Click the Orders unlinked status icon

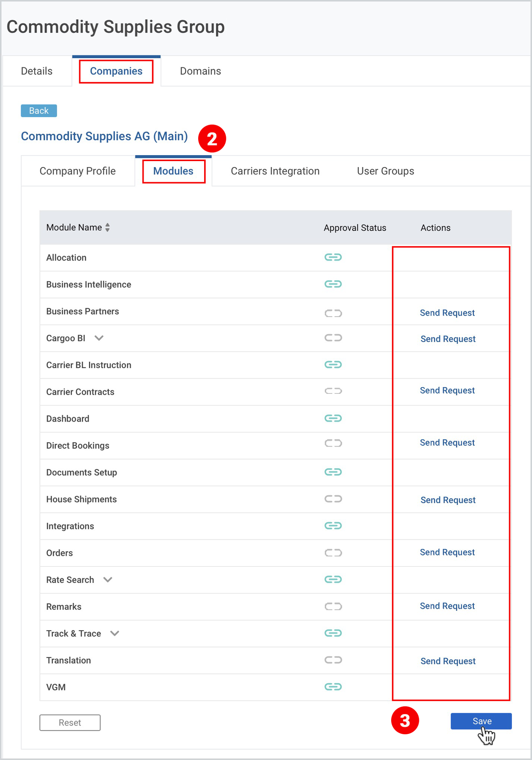[333, 553]
